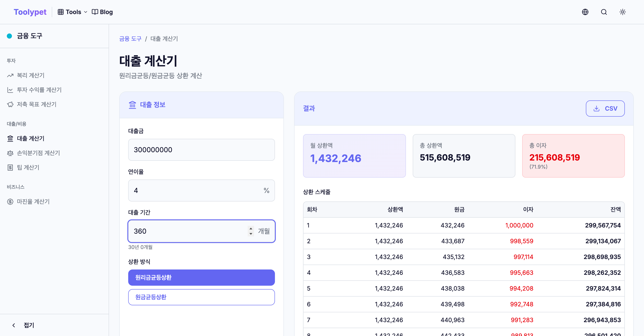This screenshot has width=644, height=336.
Task: Increase loan period with stepper arrow
Action: [x=251, y=228]
